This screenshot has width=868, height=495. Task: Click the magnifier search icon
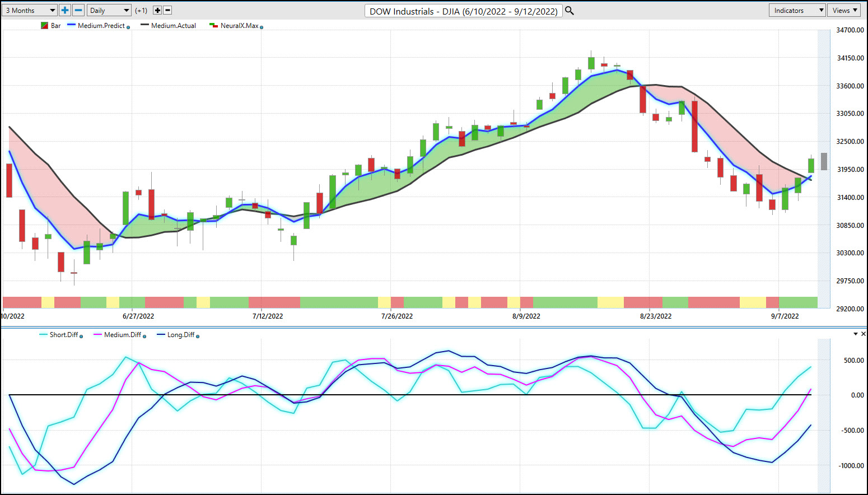pyautogui.click(x=570, y=11)
